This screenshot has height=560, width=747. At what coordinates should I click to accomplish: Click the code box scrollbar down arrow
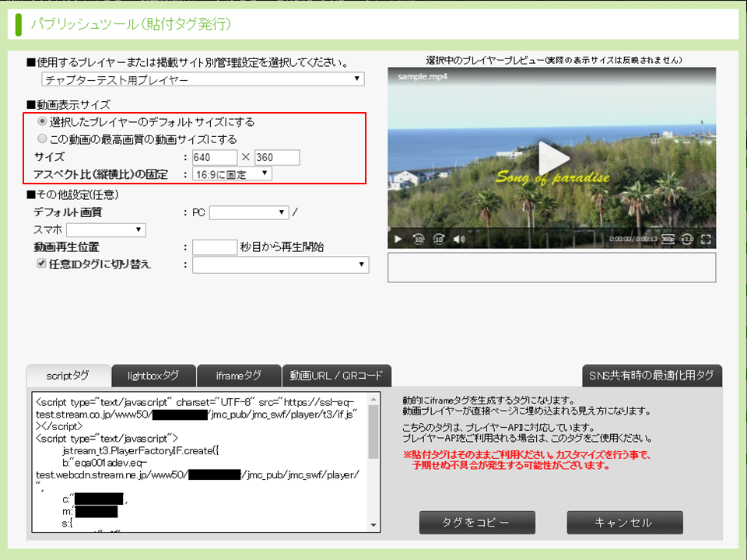[373, 525]
